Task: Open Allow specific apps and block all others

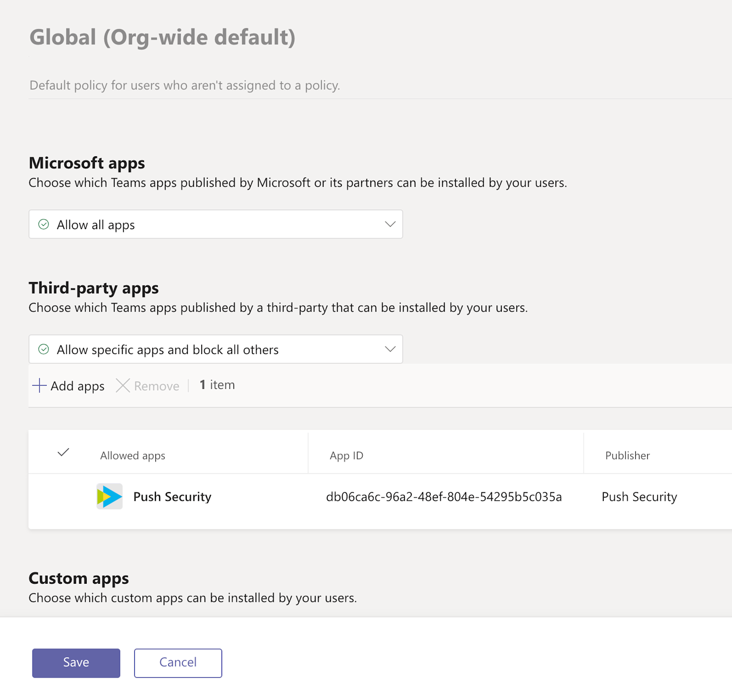Action: (x=215, y=349)
